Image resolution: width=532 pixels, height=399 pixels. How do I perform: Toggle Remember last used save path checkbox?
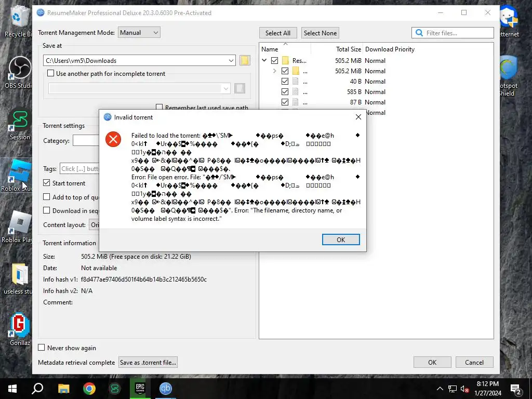(x=159, y=107)
